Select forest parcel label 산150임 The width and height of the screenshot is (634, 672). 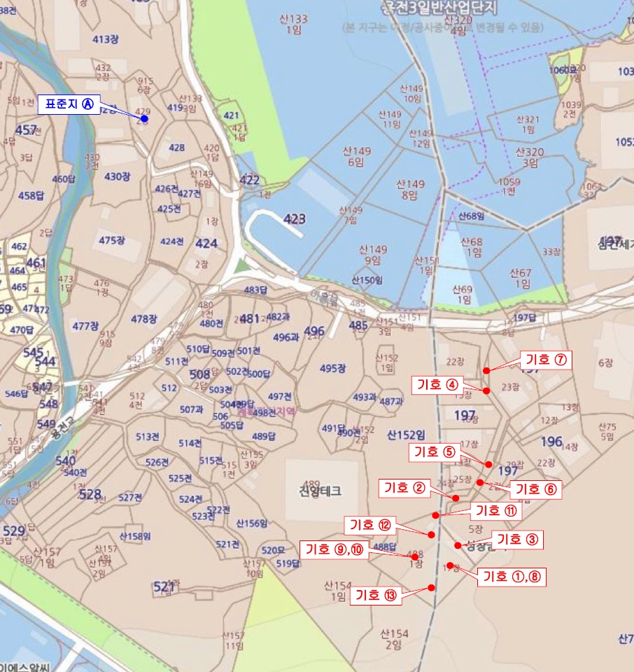(367, 280)
